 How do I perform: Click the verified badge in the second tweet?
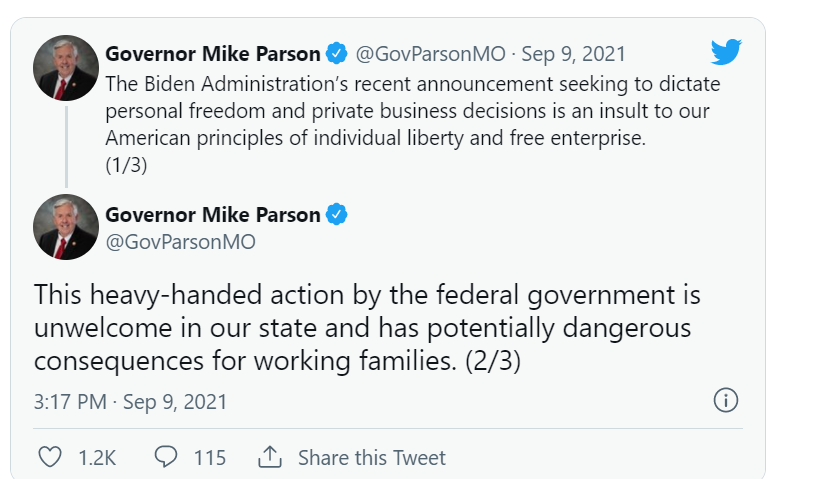(339, 214)
